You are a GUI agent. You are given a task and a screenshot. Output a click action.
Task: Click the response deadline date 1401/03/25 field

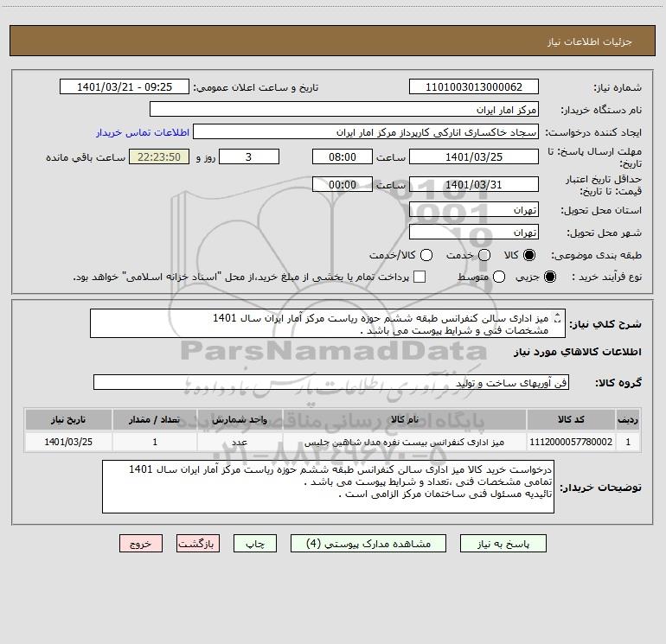pyautogui.click(x=474, y=156)
